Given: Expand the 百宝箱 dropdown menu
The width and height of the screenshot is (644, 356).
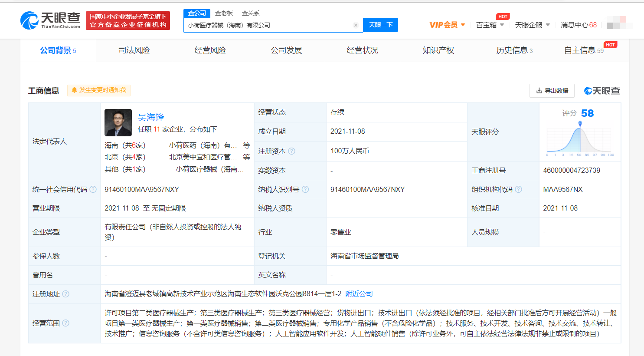Looking at the screenshot, I should [x=490, y=25].
